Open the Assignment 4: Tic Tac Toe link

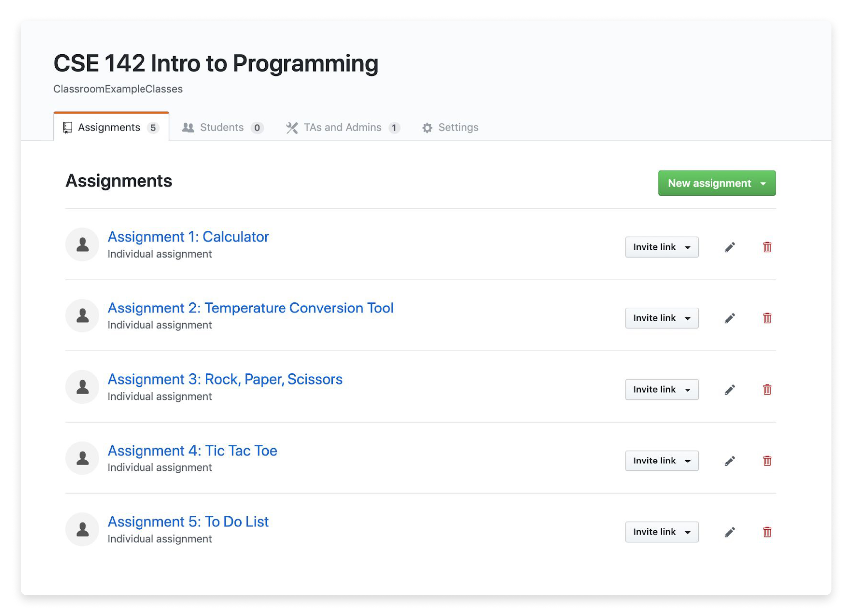pyautogui.click(x=192, y=451)
